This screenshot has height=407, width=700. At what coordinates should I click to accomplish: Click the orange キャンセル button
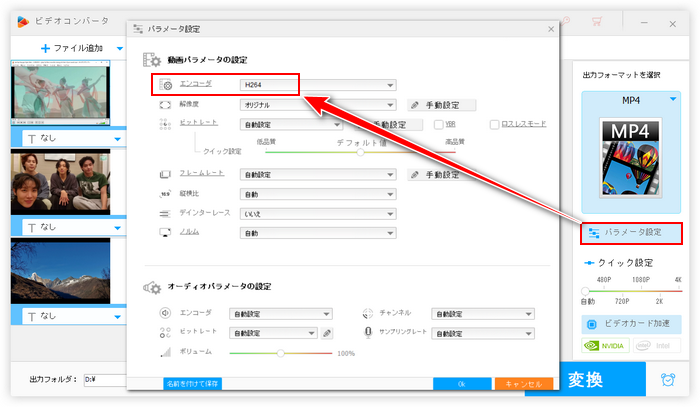click(524, 383)
